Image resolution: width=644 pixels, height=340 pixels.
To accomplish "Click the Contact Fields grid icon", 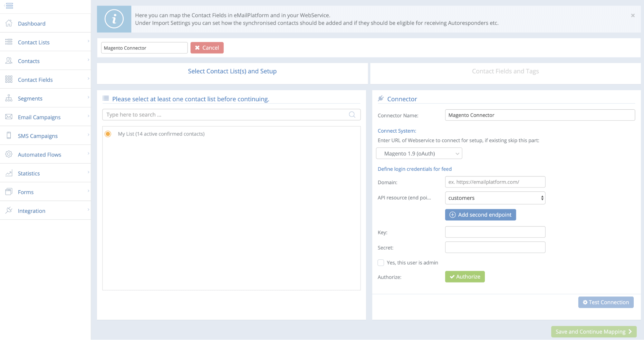I will (9, 79).
